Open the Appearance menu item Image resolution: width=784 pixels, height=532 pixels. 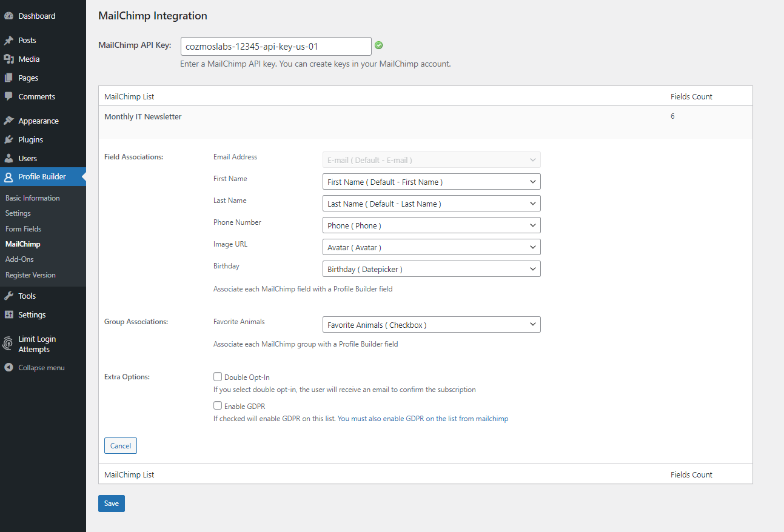pyautogui.click(x=43, y=121)
